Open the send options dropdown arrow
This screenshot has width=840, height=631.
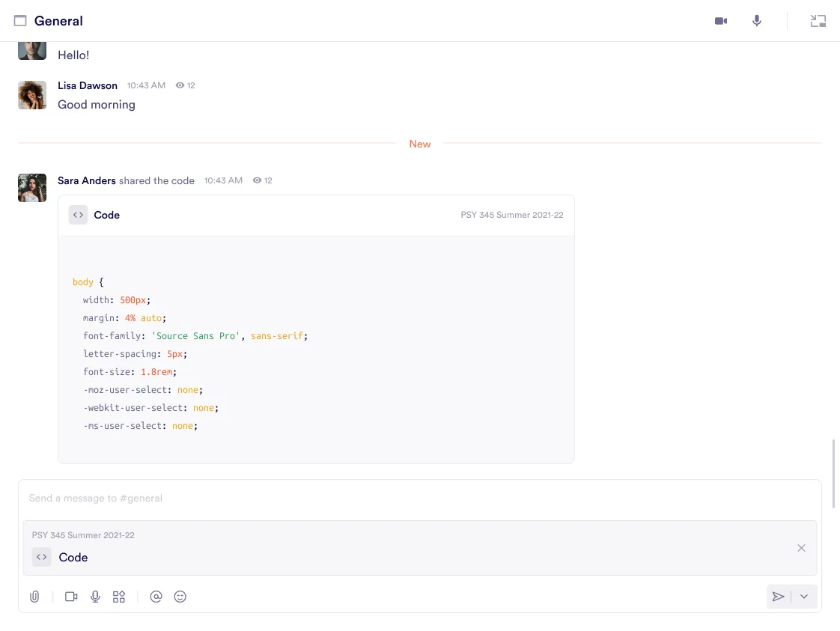pos(804,597)
